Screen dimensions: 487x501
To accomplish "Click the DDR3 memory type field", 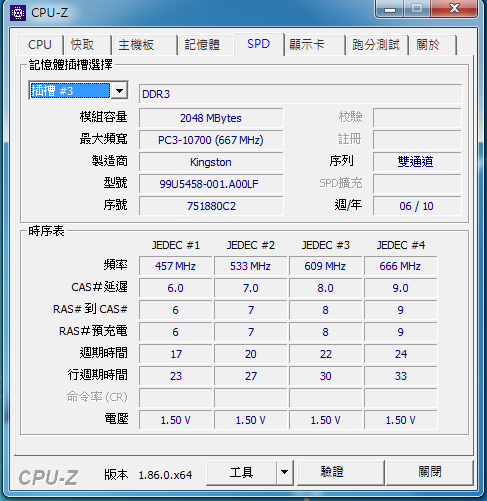I will coord(300,94).
